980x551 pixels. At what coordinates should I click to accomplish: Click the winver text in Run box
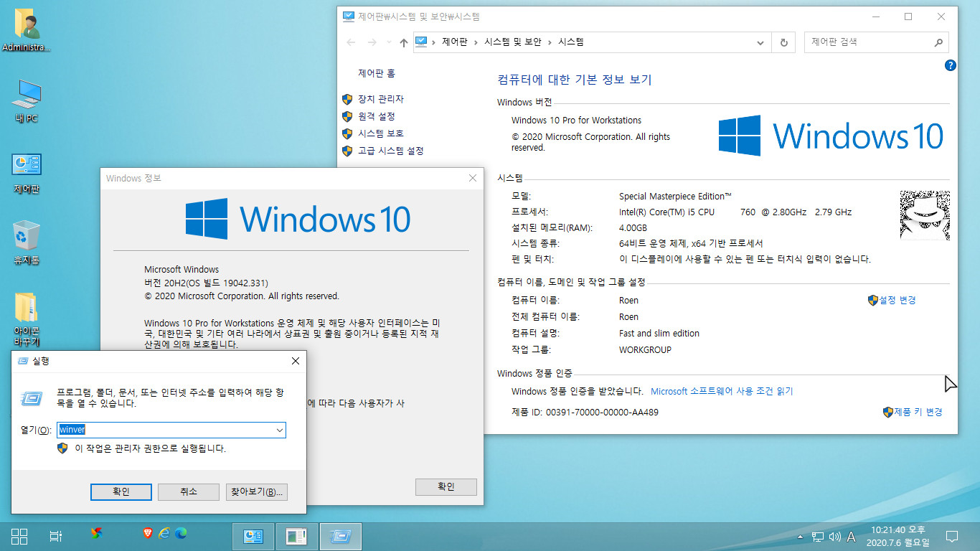coord(72,430)
